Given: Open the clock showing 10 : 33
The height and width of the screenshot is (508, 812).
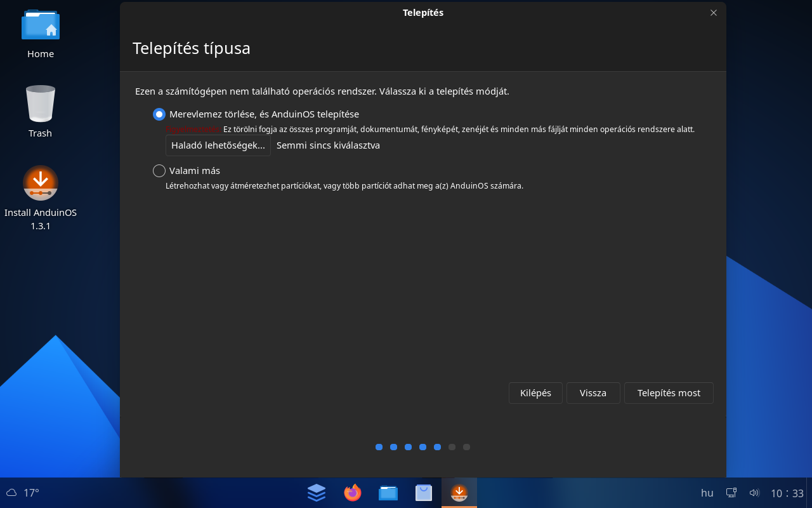Looking at the screenshot, I should point(787,493).
